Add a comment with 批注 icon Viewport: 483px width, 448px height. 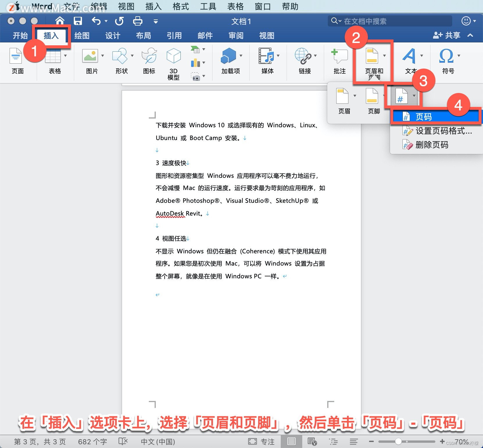tap(339, 55)
